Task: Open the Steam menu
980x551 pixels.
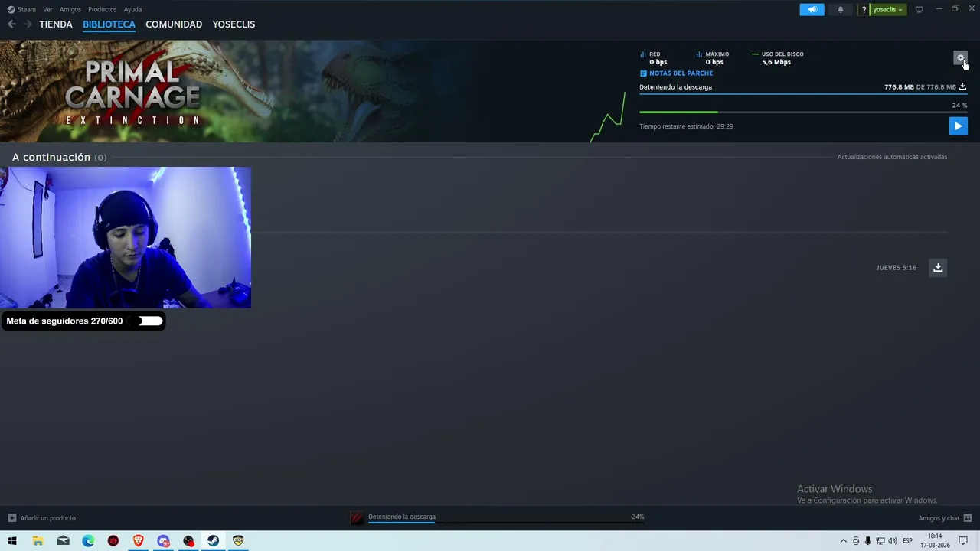Action: (x=22, y=9)
